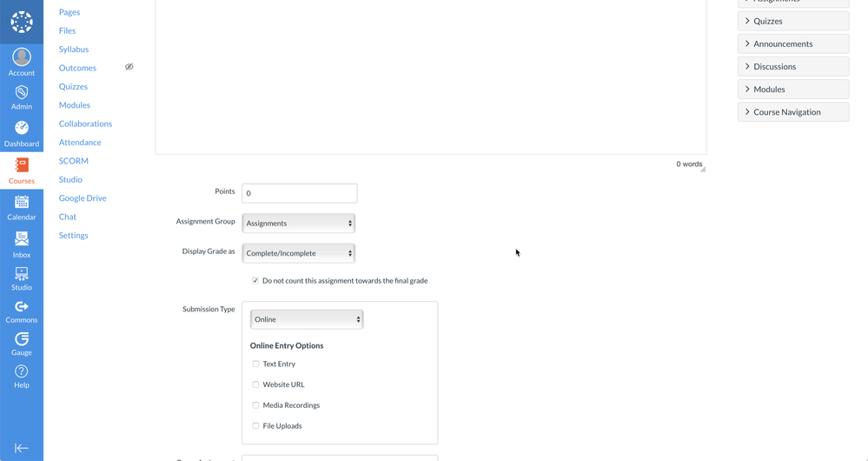Click the Canvas logo icon
Screen dimensions: 868x461
22,22
